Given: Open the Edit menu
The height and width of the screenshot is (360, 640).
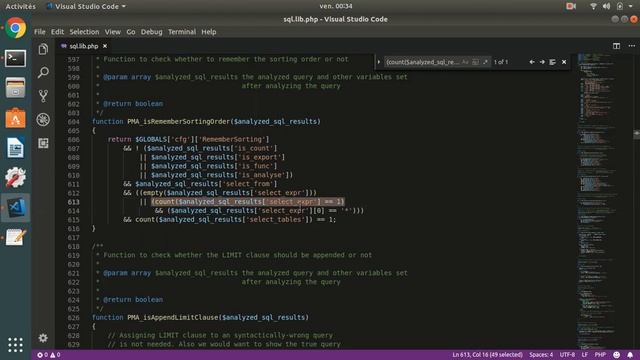Looking at the screenshot, I should pos(57,32).
